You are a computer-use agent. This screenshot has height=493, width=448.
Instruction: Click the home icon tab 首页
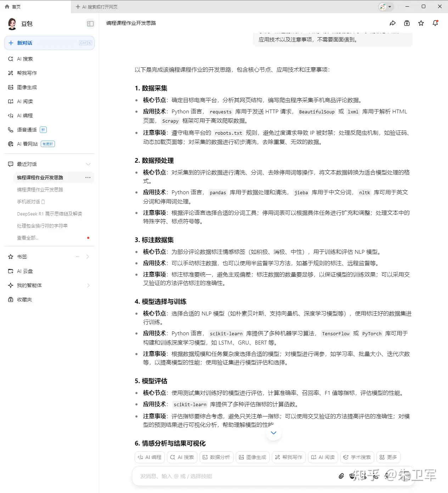13,7
